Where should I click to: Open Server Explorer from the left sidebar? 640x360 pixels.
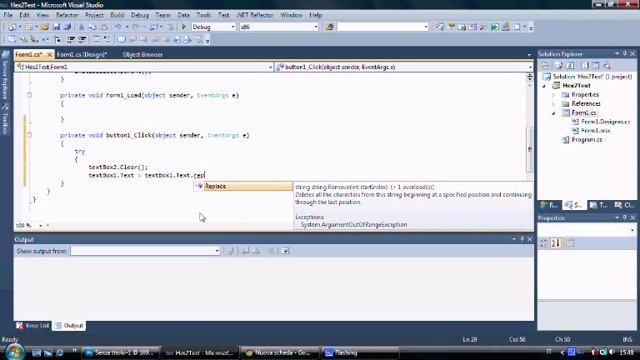pyautogui.click(x=5, y=76)
